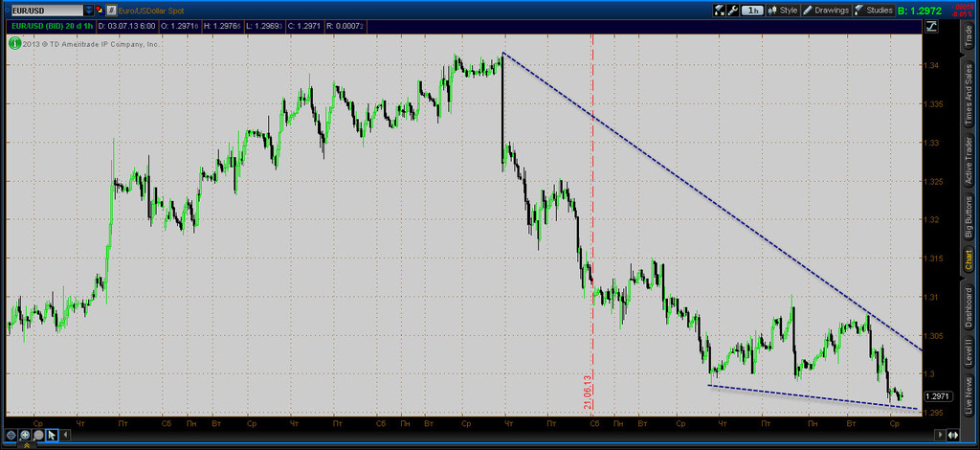Click the 1.315 price axis label
The width and height of the screenshot is (980, 450).
pos(934,259)
